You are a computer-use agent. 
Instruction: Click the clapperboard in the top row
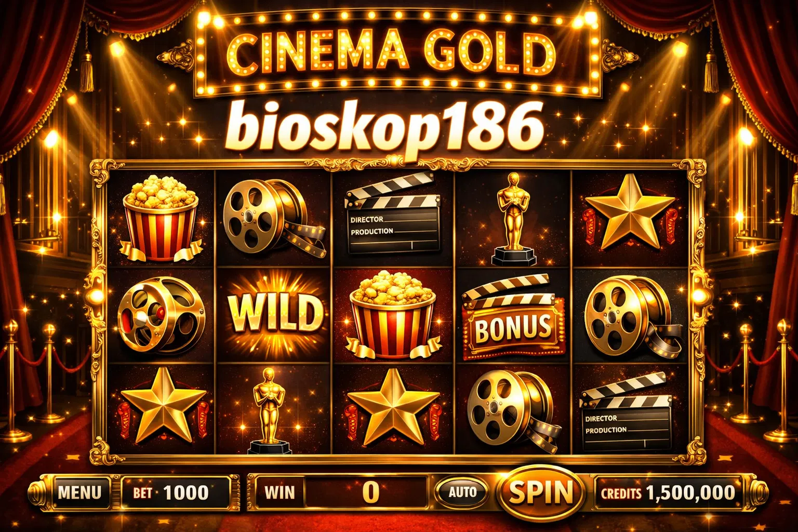tap(392, 214)
